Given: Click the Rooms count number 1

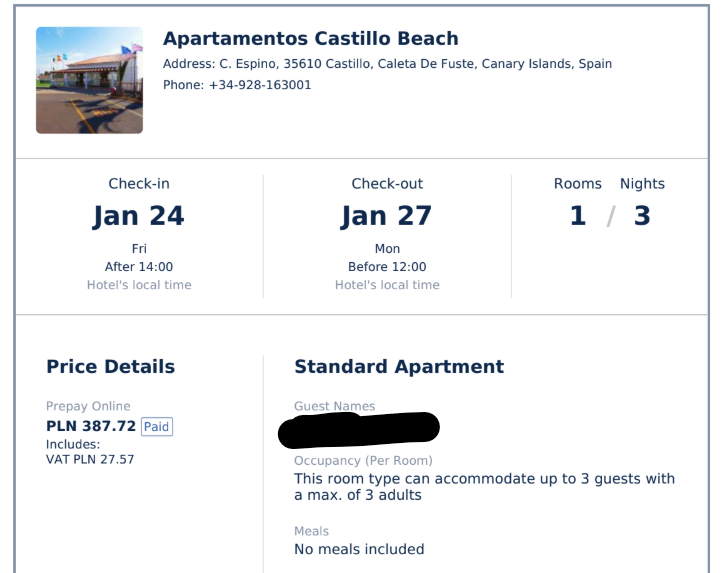Looking at the screenshot, I should tap(578, 216).
